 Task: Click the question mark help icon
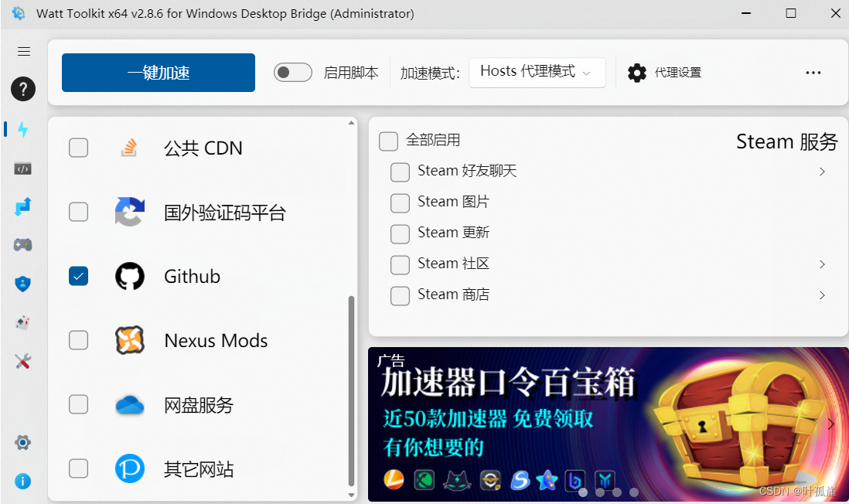click(23, 89)
